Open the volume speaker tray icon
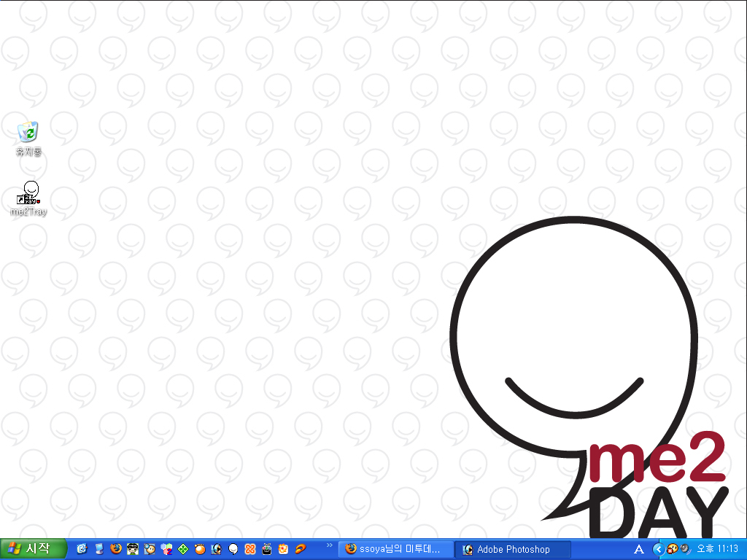This screenshot has height=560, width=747. 684,549
